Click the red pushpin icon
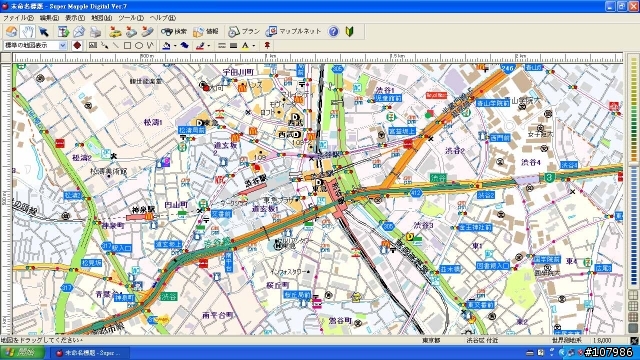Image resolution: width=640 pixels, height=360 pixels. [267, 45]
